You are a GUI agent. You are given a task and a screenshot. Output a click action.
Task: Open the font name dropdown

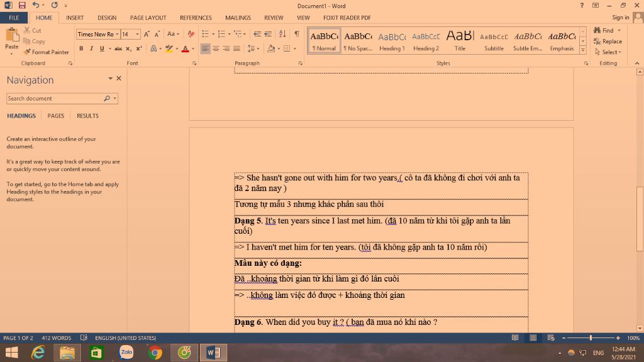coord(117,34)
